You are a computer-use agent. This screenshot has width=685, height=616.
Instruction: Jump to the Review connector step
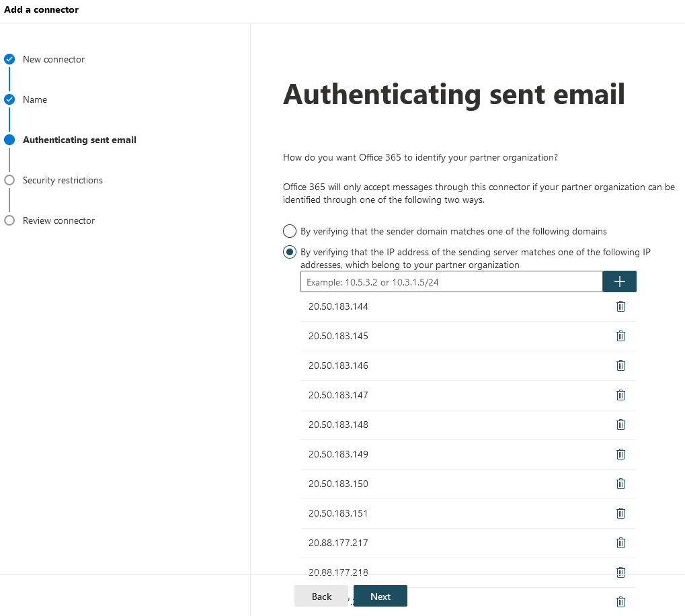coord(58,220)
